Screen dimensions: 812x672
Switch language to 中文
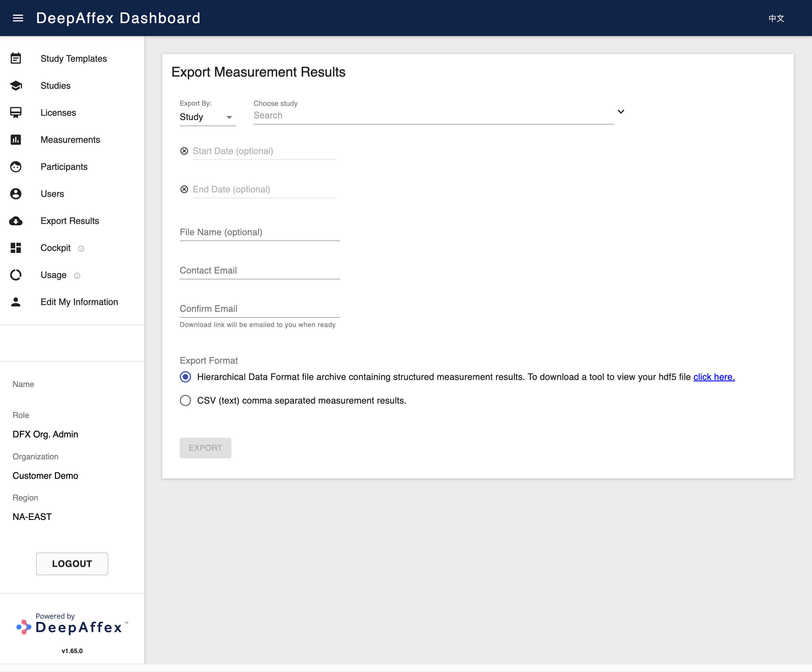pyautogui.click(x=776, y=18)
